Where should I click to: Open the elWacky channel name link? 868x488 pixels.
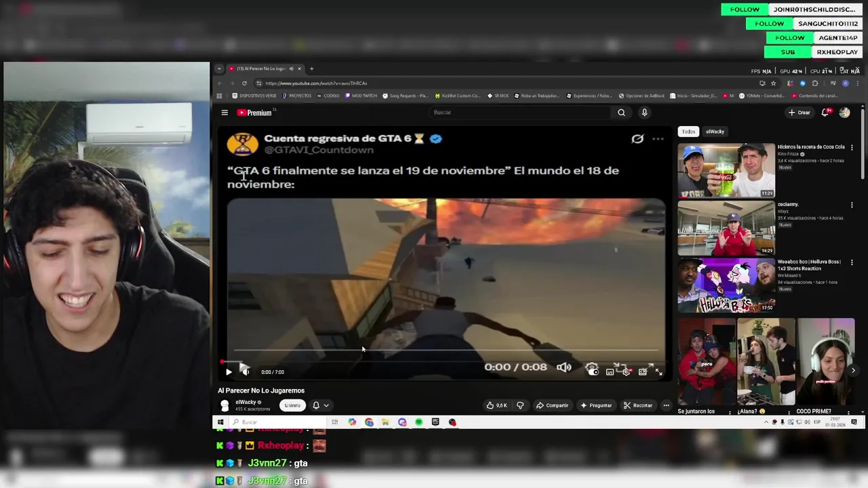point(245,402)
